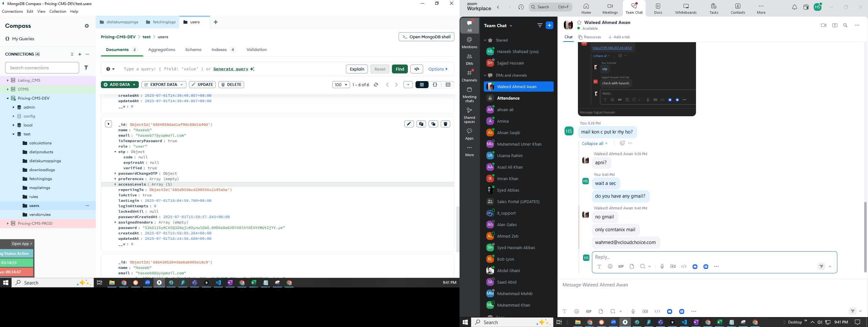868x327 pixels.
Task: Open a new tab in Compass
Action: pos(216,22)
